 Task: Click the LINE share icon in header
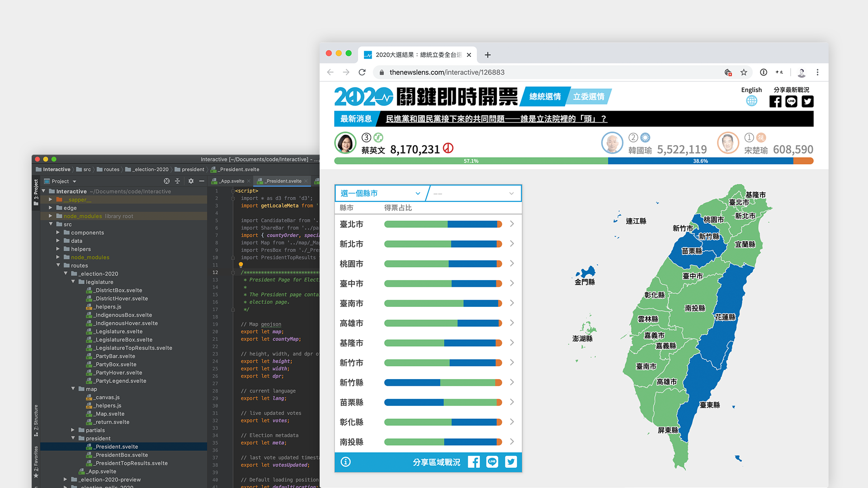pyautogui.click(x=791, y=102)
